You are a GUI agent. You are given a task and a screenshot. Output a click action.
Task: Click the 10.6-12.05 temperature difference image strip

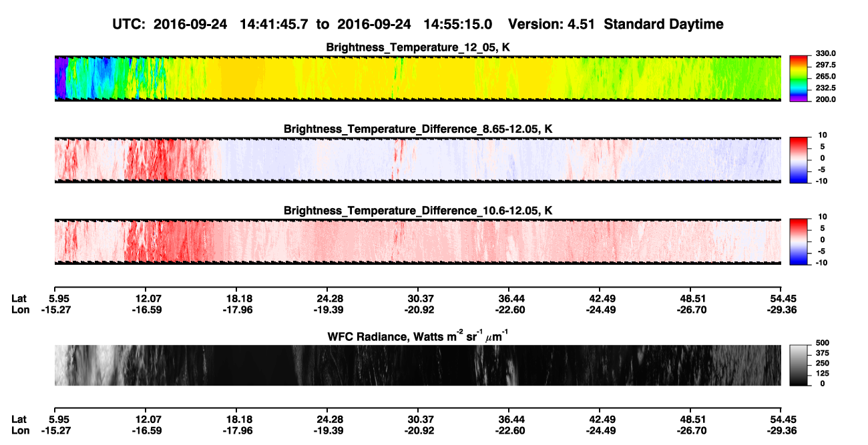(417, 242)
